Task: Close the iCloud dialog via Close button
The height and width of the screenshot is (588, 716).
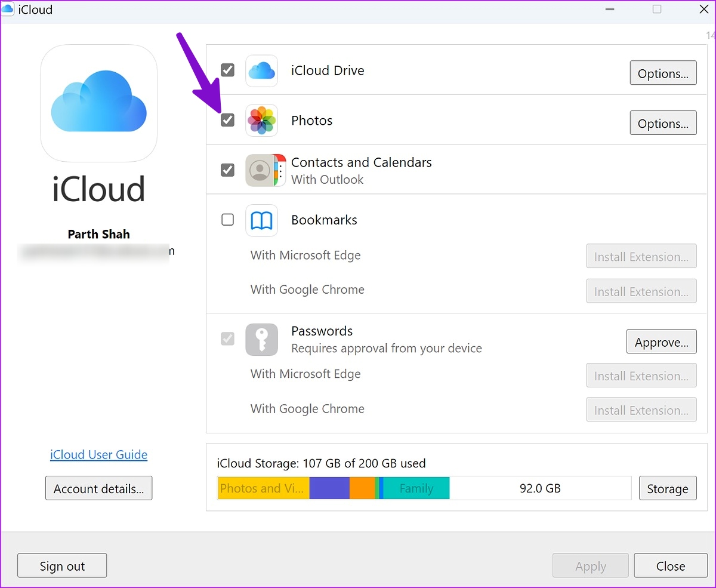Action: point(671,565)
